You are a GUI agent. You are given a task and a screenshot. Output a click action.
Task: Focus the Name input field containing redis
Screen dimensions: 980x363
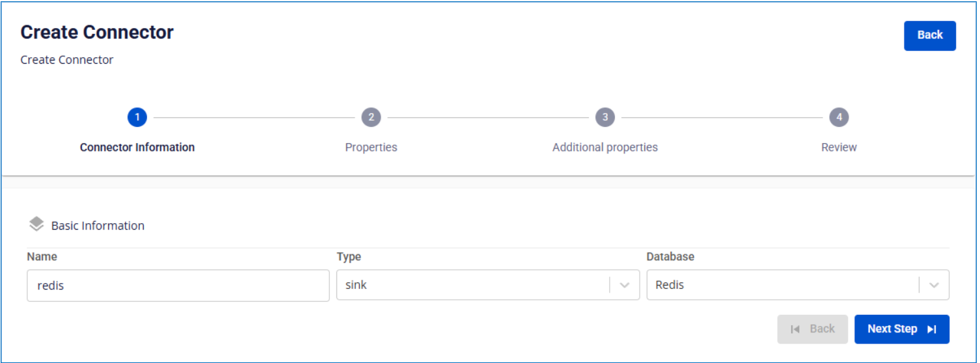click(178, 286)
